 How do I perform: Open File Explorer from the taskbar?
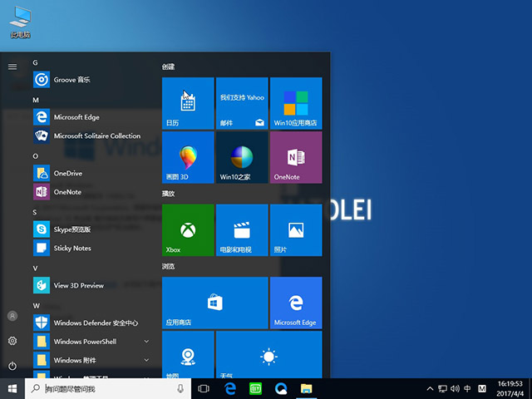tap(306, 389)
